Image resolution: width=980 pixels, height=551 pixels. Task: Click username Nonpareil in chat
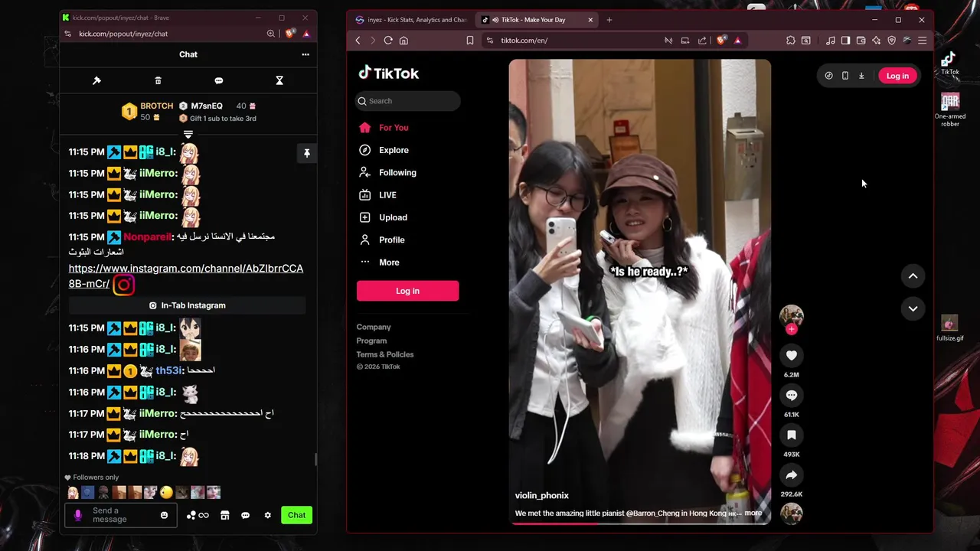[147, 237]
